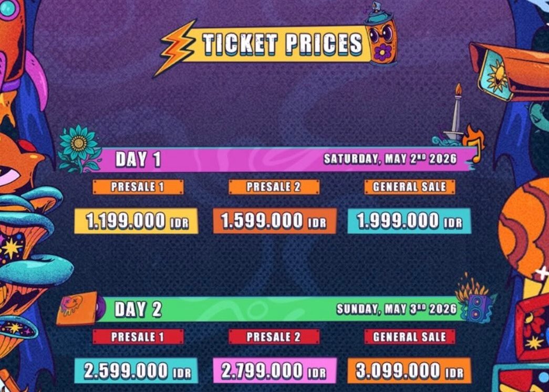Choose the 1.999.000 IDR teal price box

click(x=409, y=221)
